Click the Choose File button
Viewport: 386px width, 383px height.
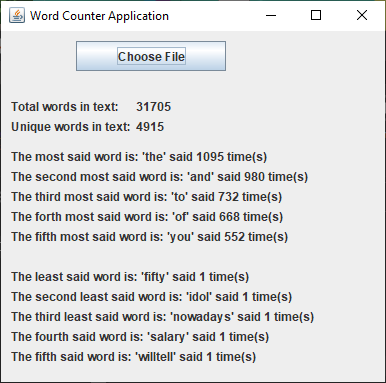[x=151, y=56]
